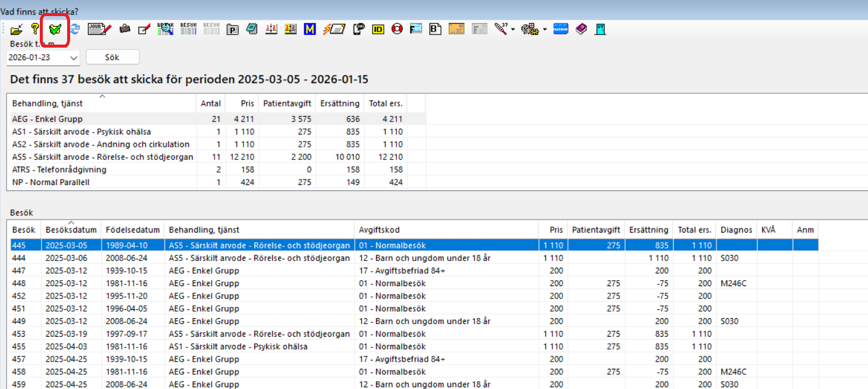Click the yellow question mark icon
Screen dimensions: 868x389
[x=35, y=29]
